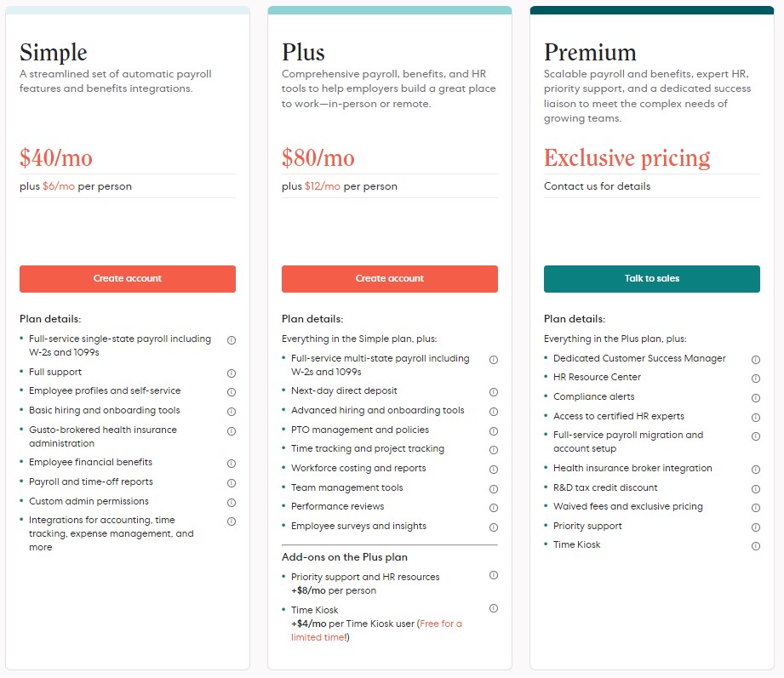Image resolution: width=784 pixels, height=678 pixels.
Task: Open info icon for Dedicated Customer Success Manager
Action: click(756, 360)
